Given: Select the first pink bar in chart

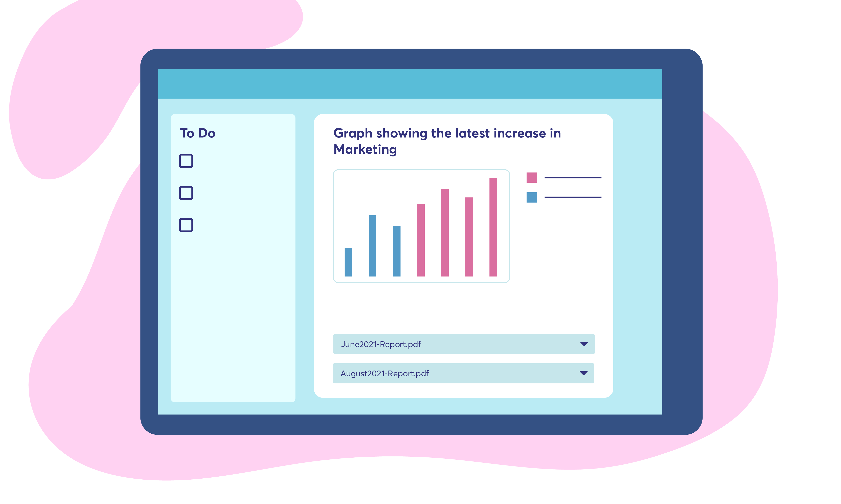Looking at the screenshot, I should [x=421, y=240].
